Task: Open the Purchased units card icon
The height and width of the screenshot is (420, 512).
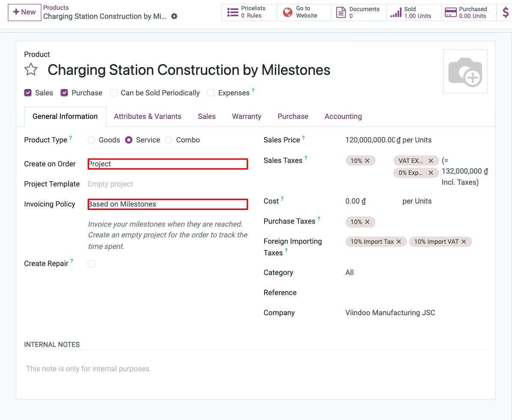Action: [451, 12]
